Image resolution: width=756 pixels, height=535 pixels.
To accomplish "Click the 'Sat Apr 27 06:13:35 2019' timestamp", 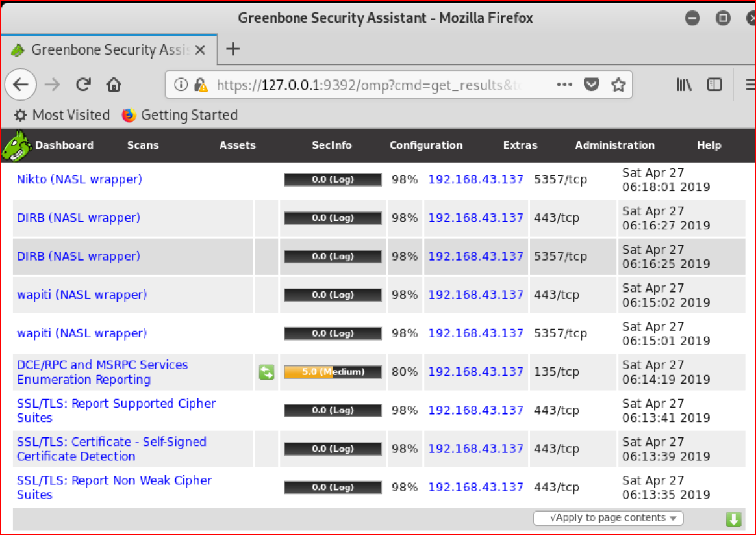I will tap(666, 488).
